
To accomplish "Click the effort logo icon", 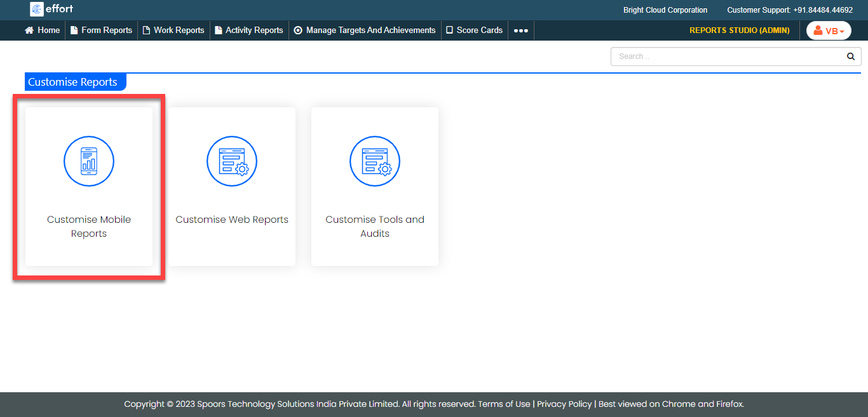I will pos(37,10).
